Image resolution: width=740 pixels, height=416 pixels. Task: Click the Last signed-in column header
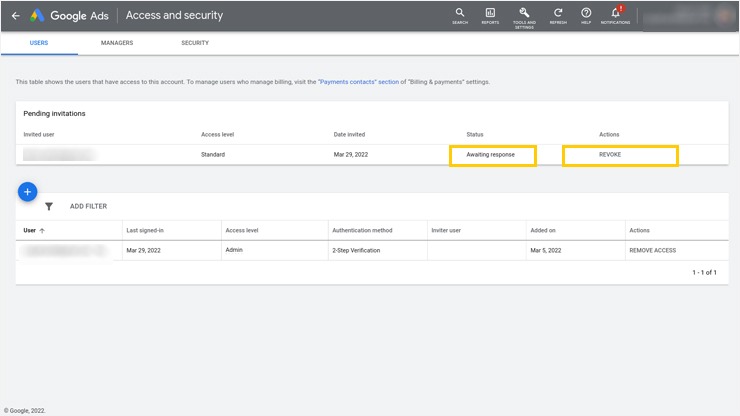pyautogui.click(x=145, y=230)
